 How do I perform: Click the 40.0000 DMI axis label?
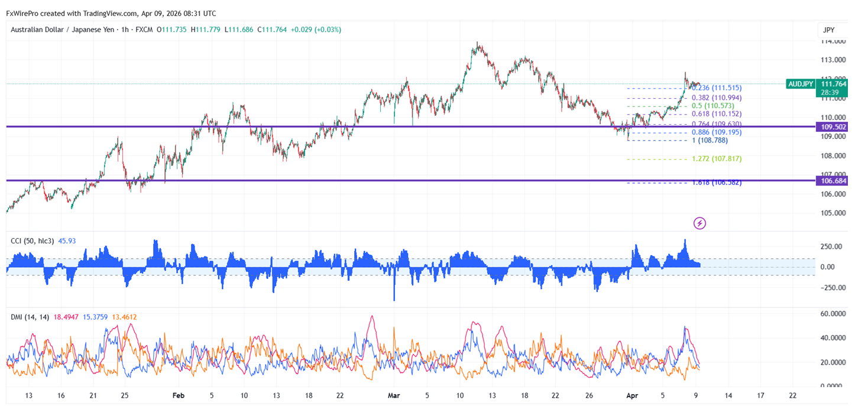(833, 338)
